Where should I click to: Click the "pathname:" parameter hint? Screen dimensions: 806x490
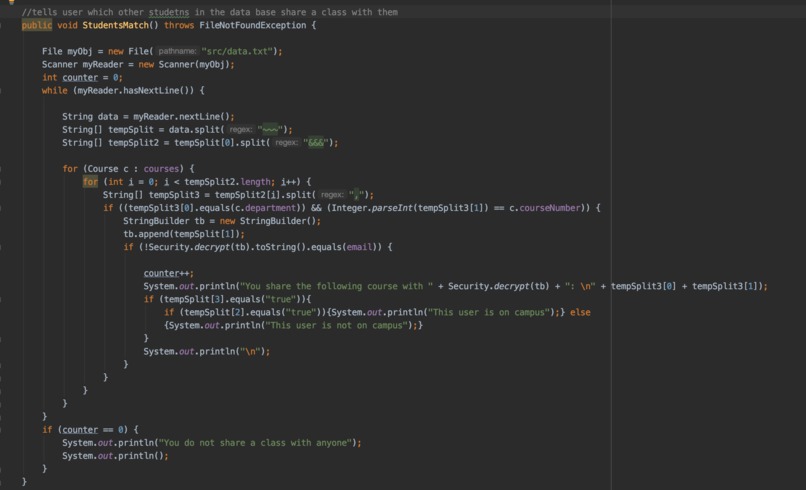[x=177, y=51]
